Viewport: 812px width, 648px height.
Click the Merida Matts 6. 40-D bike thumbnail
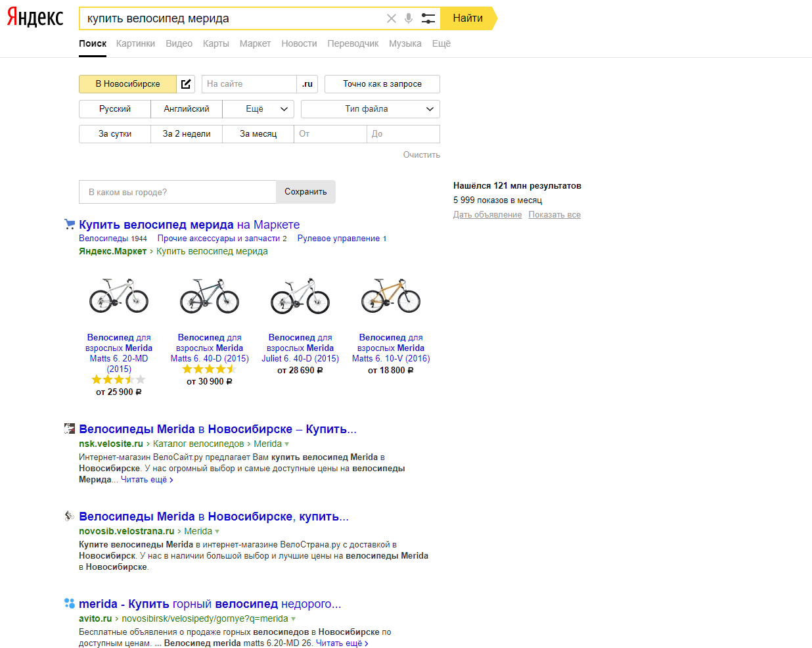pos(210,296)
